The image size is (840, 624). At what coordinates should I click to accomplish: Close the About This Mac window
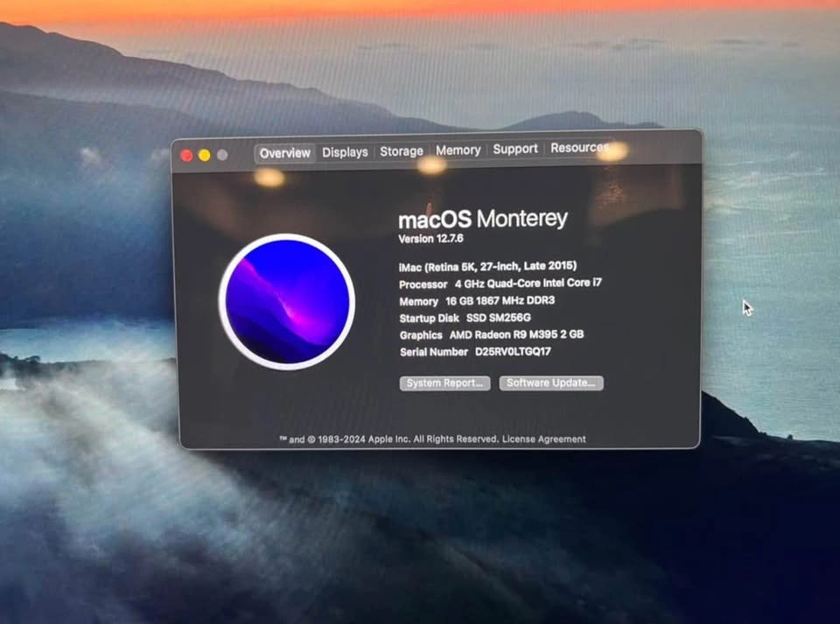[186, 156]
